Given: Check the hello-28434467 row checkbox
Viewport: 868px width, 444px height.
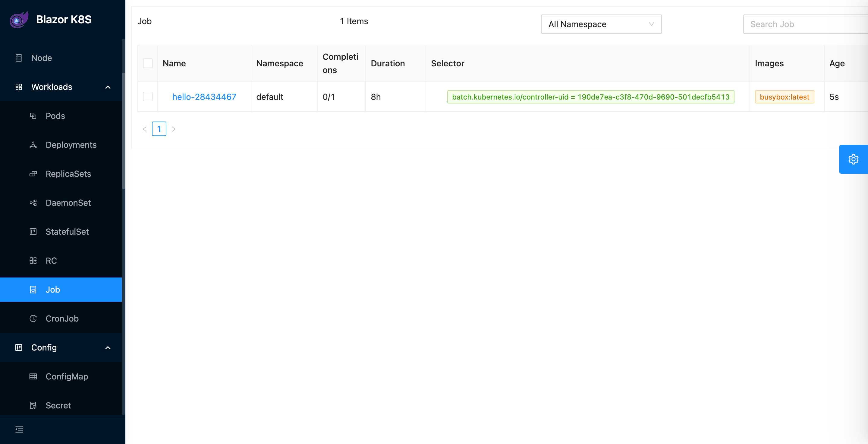Looking at the screenshot, I should [148, 97].
